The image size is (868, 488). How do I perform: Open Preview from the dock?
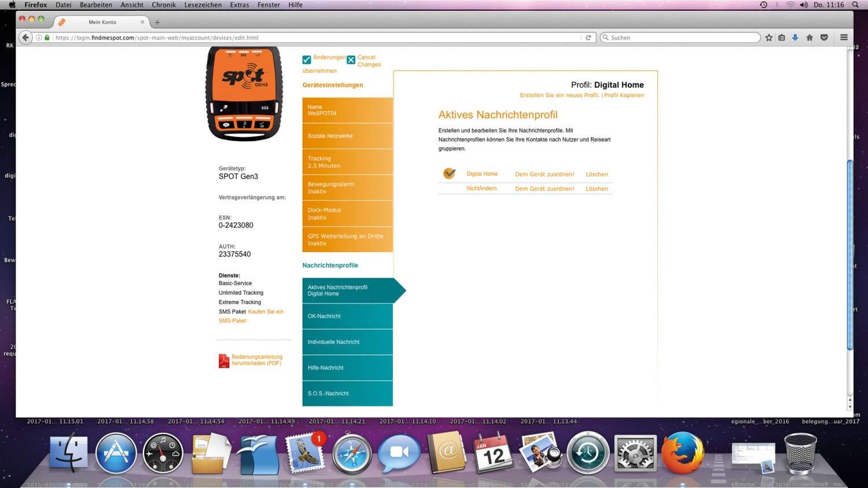[540, 453]
